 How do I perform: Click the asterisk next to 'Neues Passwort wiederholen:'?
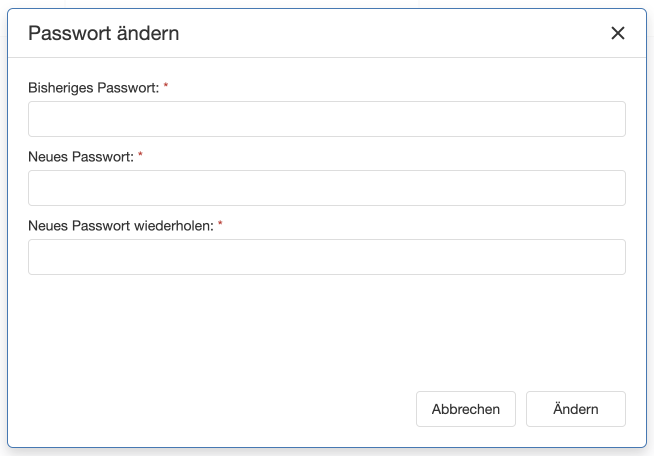click(x=220, y=225)
